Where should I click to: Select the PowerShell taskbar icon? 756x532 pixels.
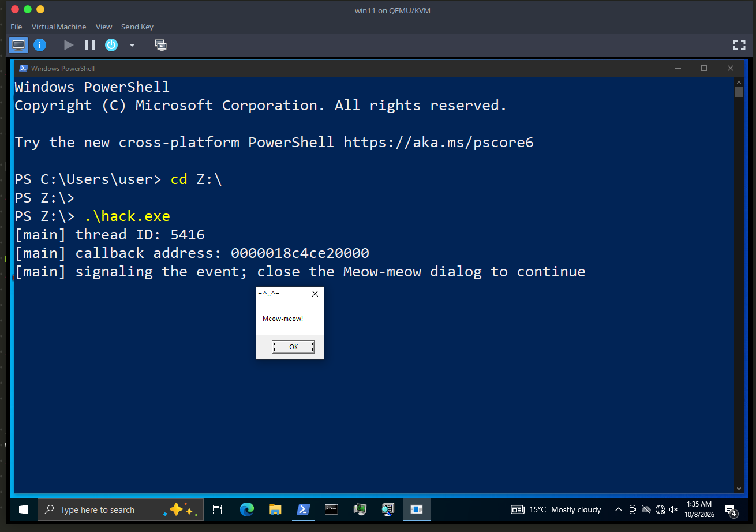click(x=303, y=509)
